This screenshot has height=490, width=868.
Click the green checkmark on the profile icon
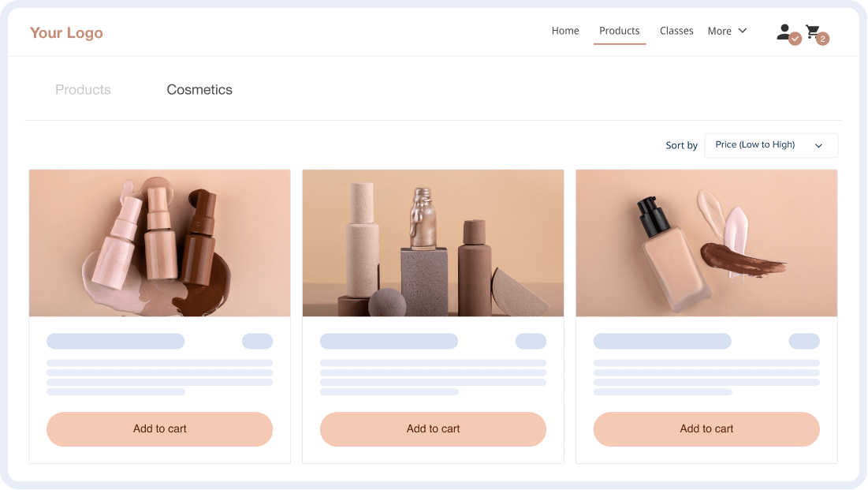point(794,37)
